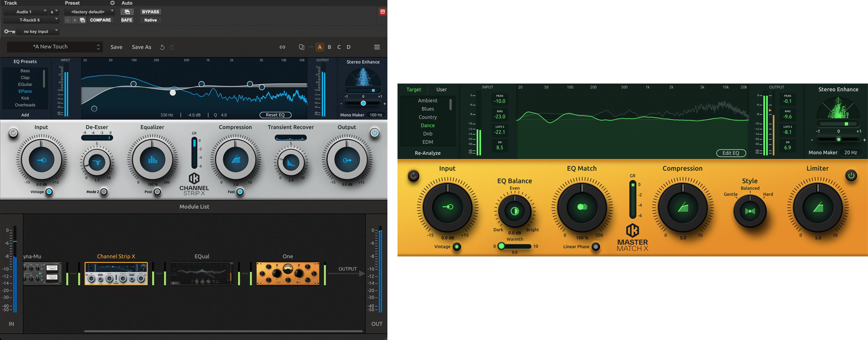Viewport: 868px width, 340px height.
Task: Click the redo arrow icon in preset bar
Action: 172,47
